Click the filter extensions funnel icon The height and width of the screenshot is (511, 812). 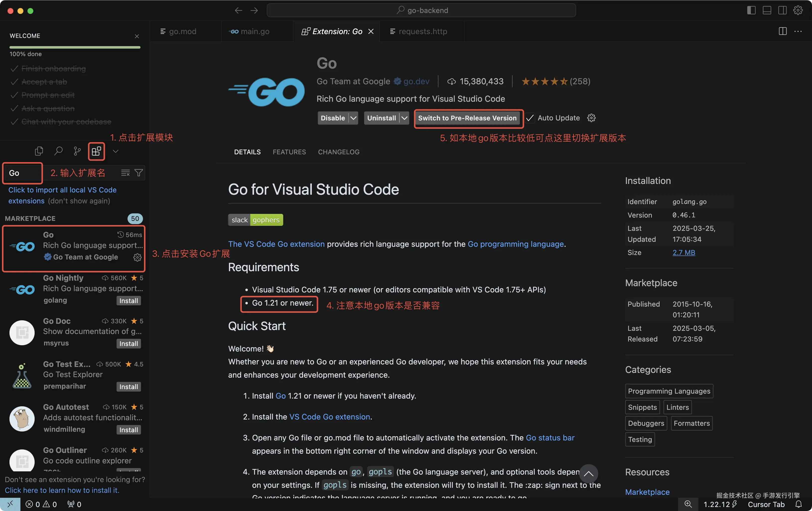click(138, 173)
